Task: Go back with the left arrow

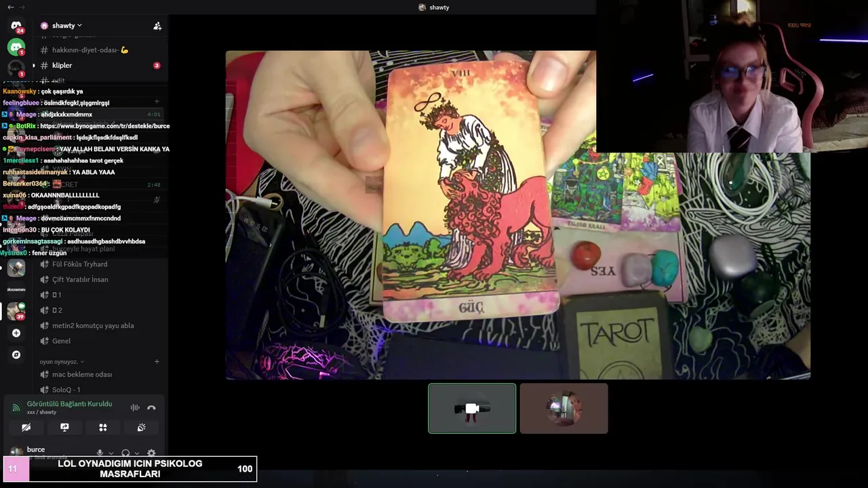Action: (x=10, y=7)
